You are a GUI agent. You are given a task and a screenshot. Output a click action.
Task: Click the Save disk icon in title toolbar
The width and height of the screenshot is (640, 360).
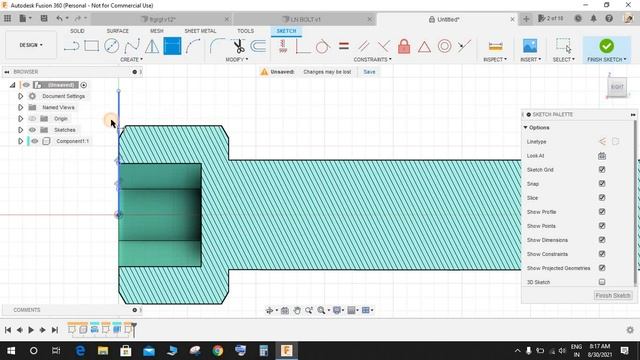(44, 18)
